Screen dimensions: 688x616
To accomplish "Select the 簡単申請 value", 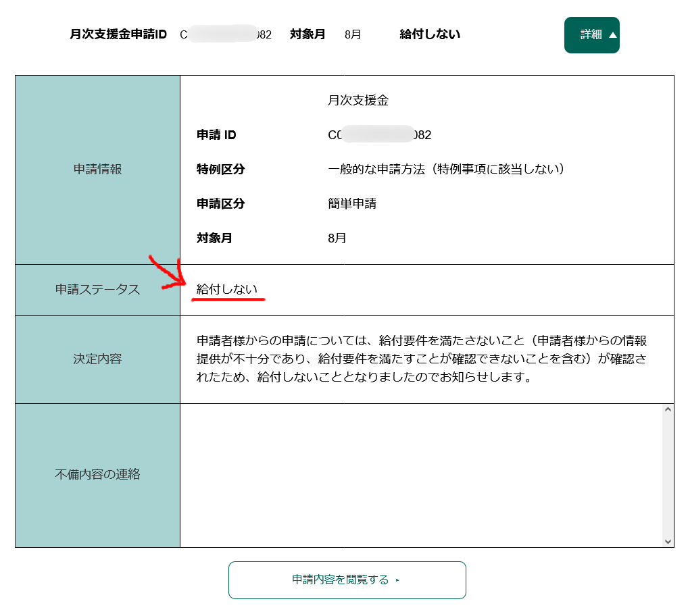I will [x=352, y=203].
